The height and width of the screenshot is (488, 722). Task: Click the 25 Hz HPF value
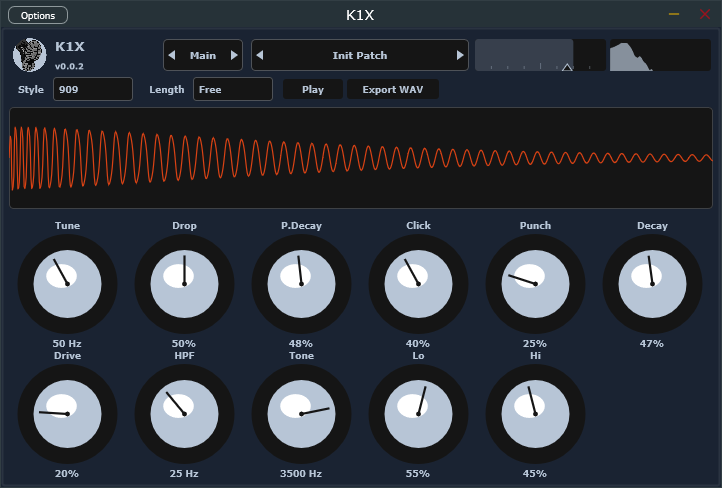click(x=184, y=473)
